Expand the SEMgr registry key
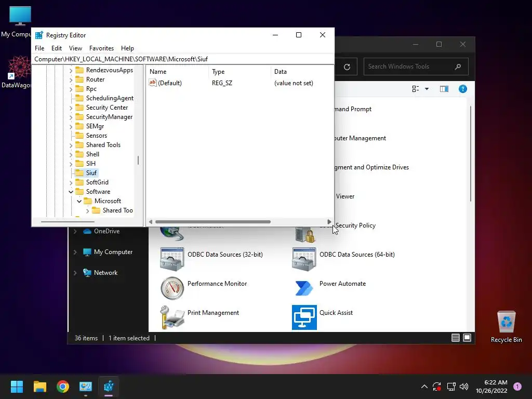Image resolution: width=532 pixels, height=399 pixels. click(71, 126)
